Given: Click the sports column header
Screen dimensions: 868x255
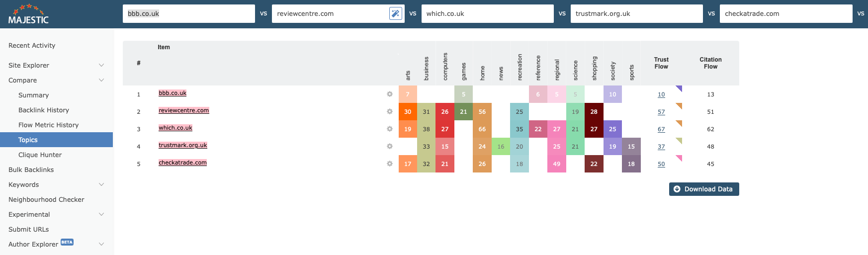Looking at the screenshot, I should click(x=631, y=73).
